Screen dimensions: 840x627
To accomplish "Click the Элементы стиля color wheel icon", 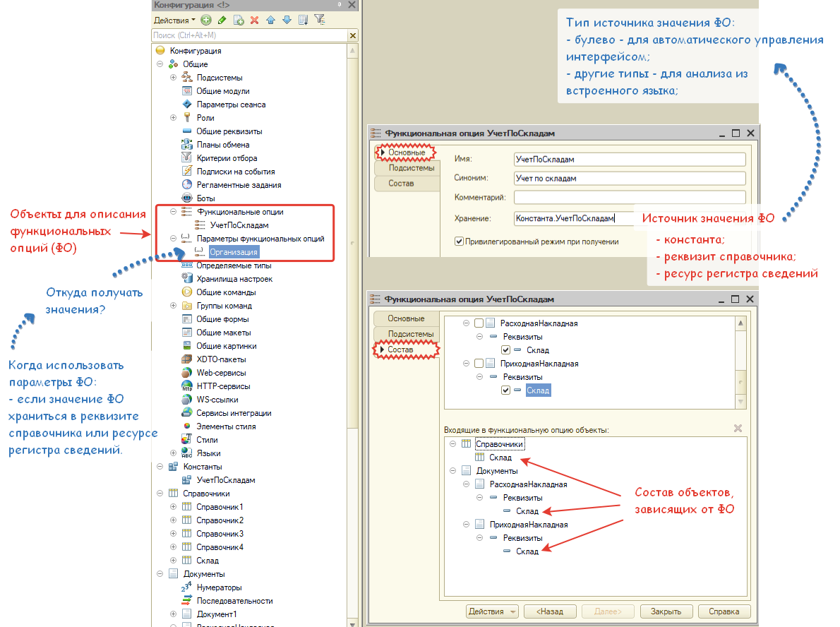I will tap(187, 426).
